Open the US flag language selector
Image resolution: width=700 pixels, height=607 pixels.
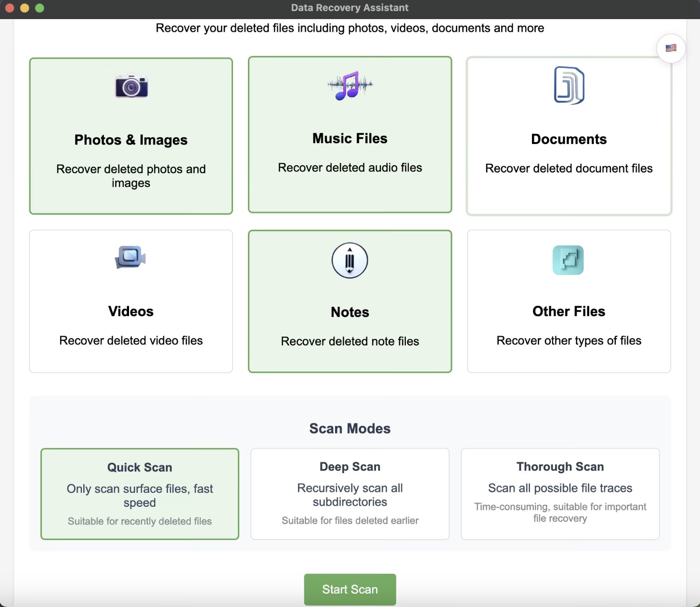671,48
